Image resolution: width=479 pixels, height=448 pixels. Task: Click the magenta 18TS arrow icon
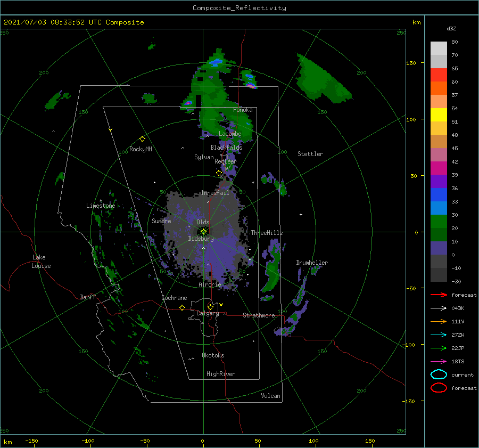439,361
